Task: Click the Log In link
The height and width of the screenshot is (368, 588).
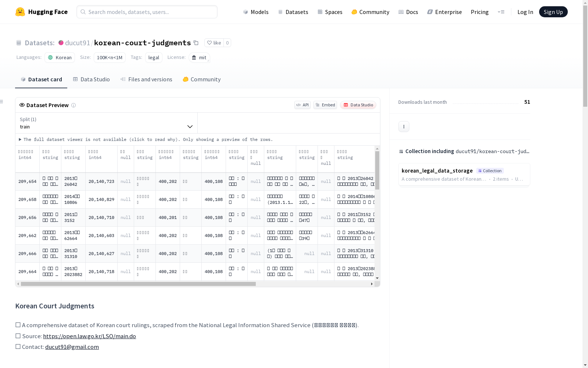Action: point(525,12)
